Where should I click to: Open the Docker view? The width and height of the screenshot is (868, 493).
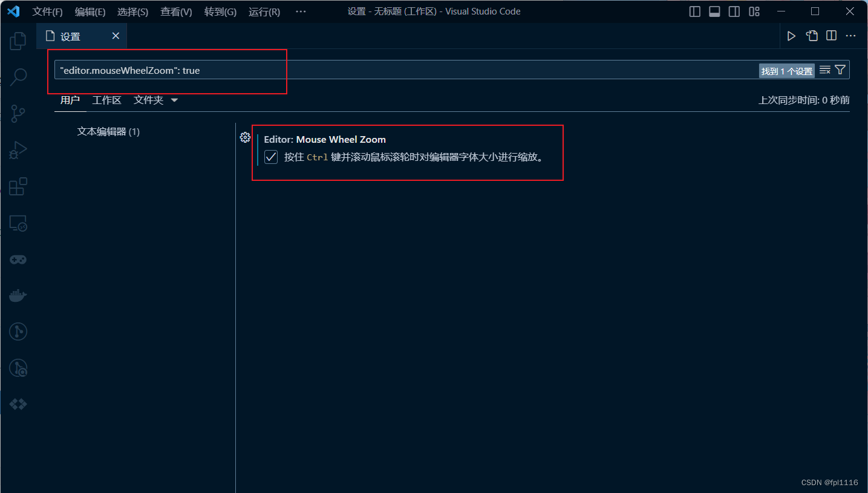[18, 295]
